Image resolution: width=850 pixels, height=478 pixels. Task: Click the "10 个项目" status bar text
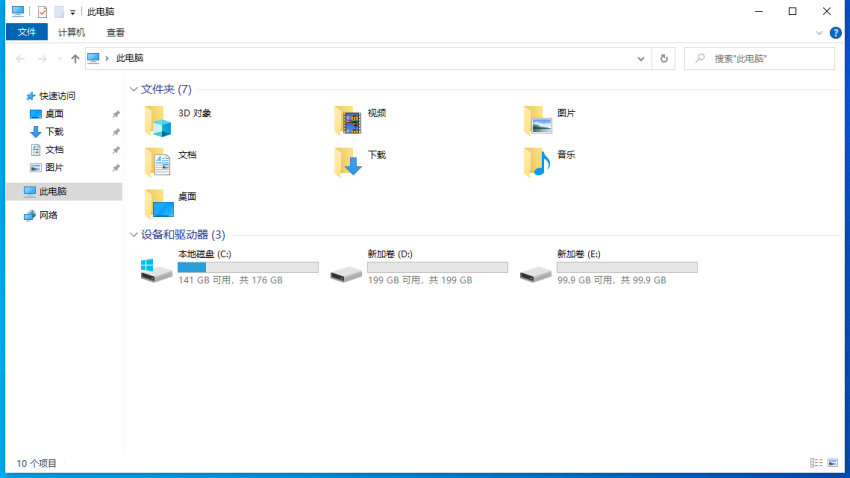point(36,463)
